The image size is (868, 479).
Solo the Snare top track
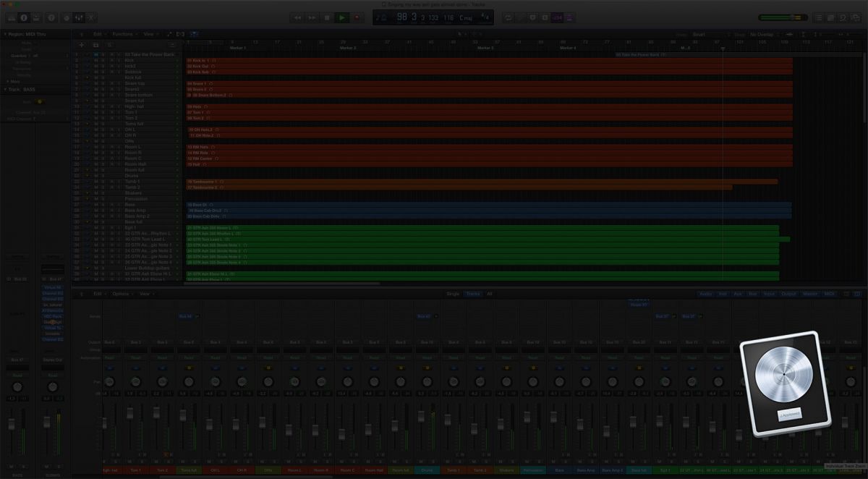click(102, 83)
